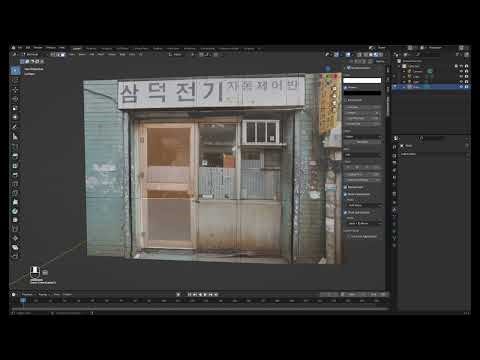Select the Rip Region tool
480x360 pixels.
click(x=15, y=256)
